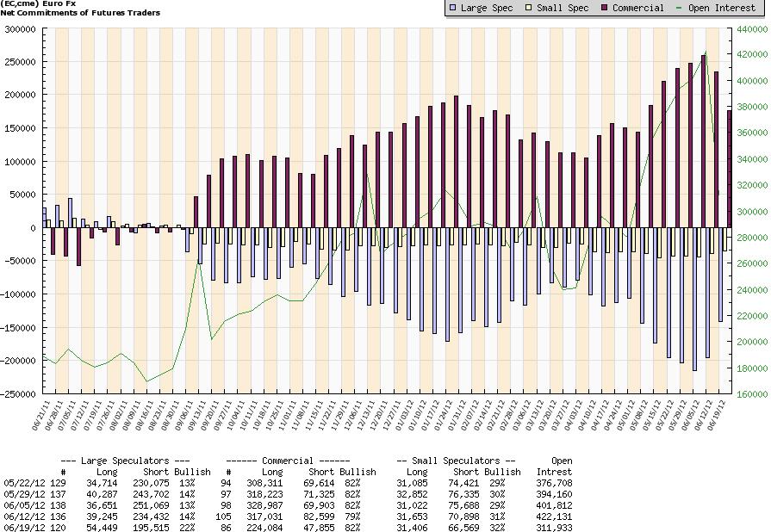Click the 420000 label on right axis
This screenshot has width=771, height=532.
click(752, 54)
